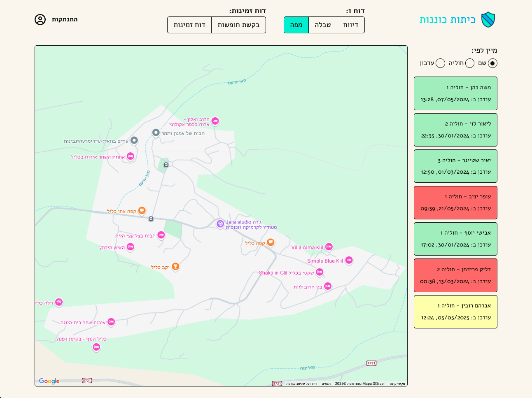Switch to the מפה tab

[x=296, y=25]
